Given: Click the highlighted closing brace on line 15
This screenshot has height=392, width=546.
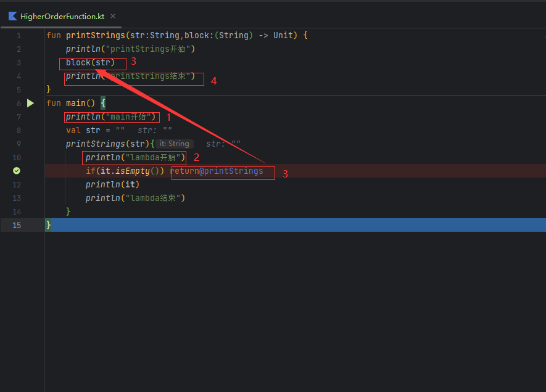Looking at the screenshot, I should (x=49, y=225).
